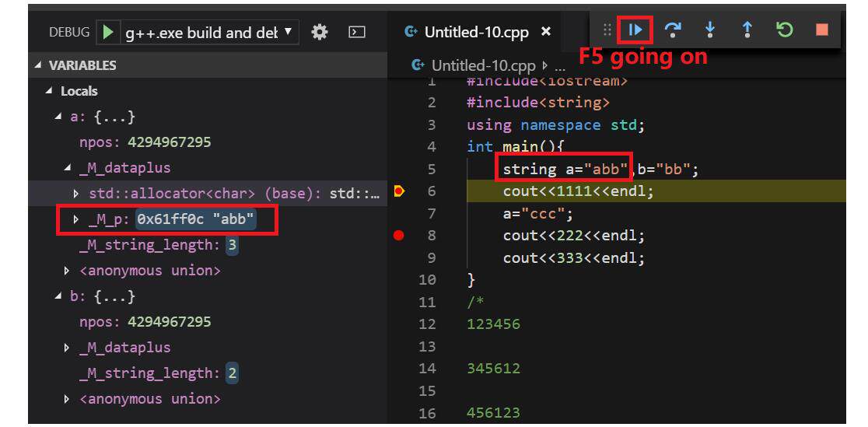Expand _M_p pointer 0x61ff0c "abb"
Viewport: 868px width, 427px height.
pyautogui.click(x=76, y=220)
